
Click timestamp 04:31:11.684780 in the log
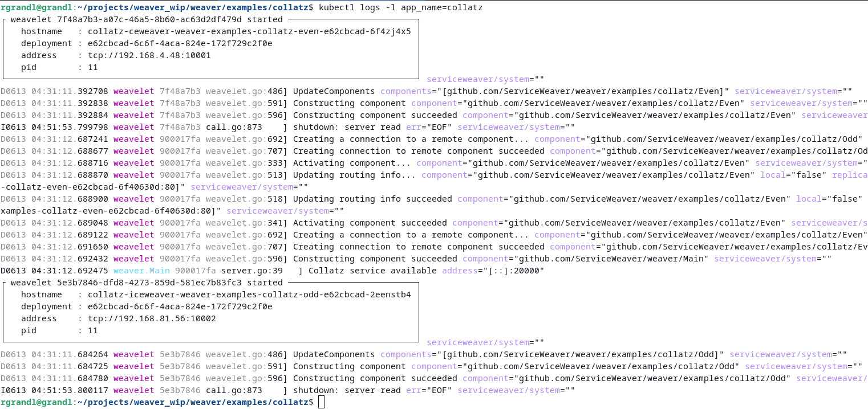click(x=70, y=378)
